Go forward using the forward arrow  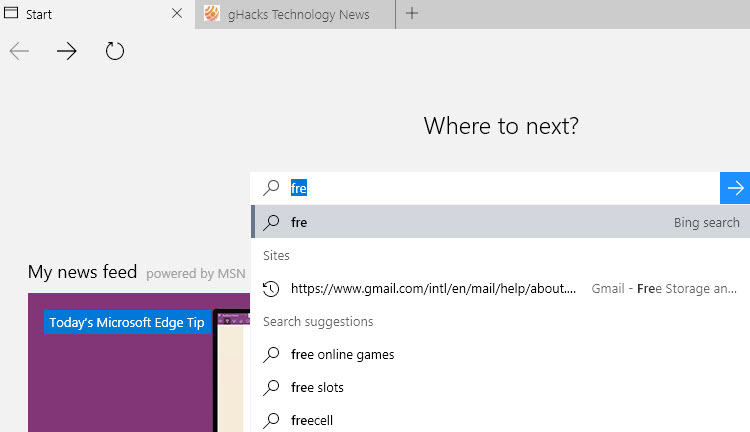pyautogui.click(x=66, y=51)
